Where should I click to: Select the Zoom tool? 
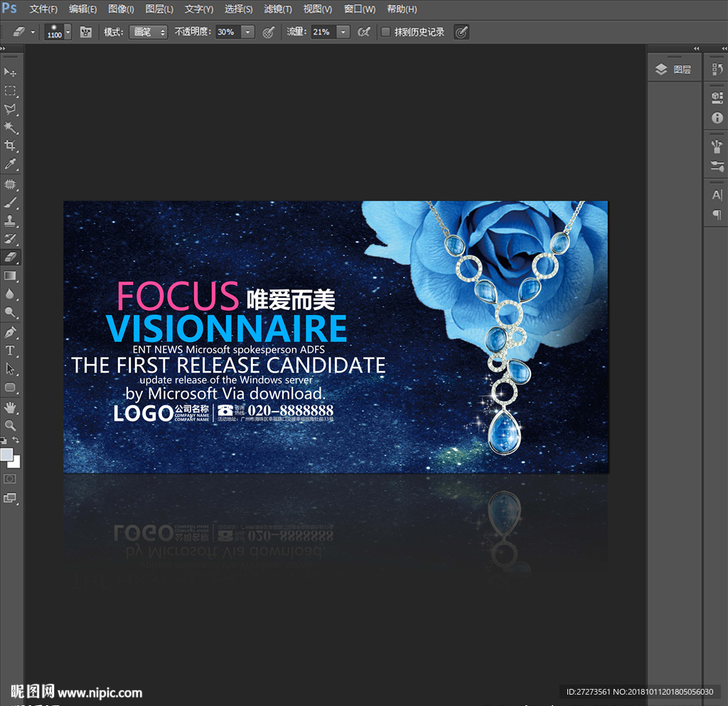click(10, 426)
